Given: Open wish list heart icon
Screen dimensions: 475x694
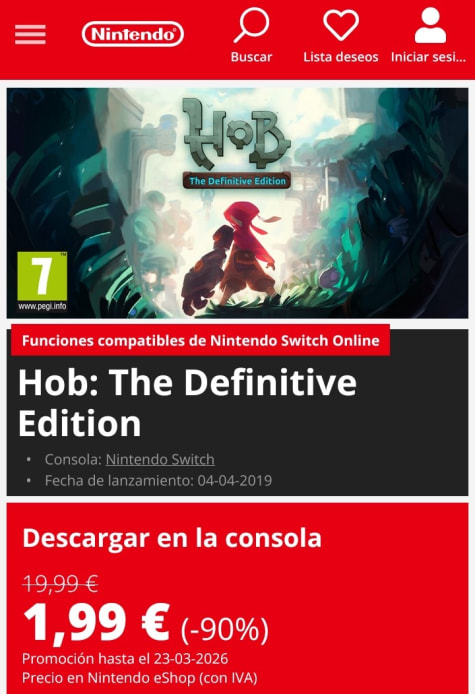Looking at the screenshot, I should point(341,25).
